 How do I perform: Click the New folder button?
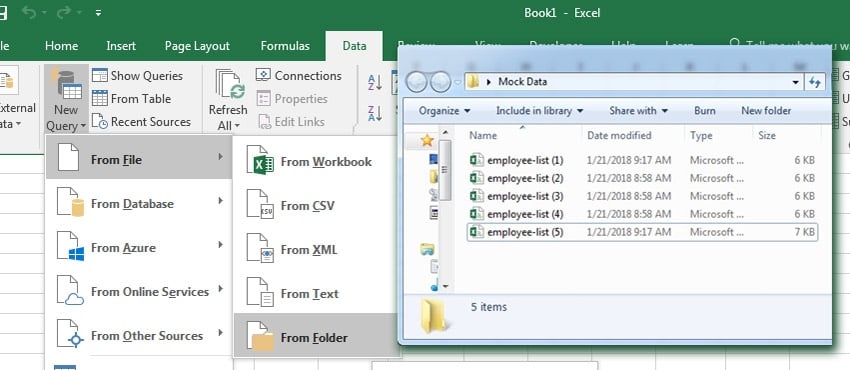(x=766, y=111)
